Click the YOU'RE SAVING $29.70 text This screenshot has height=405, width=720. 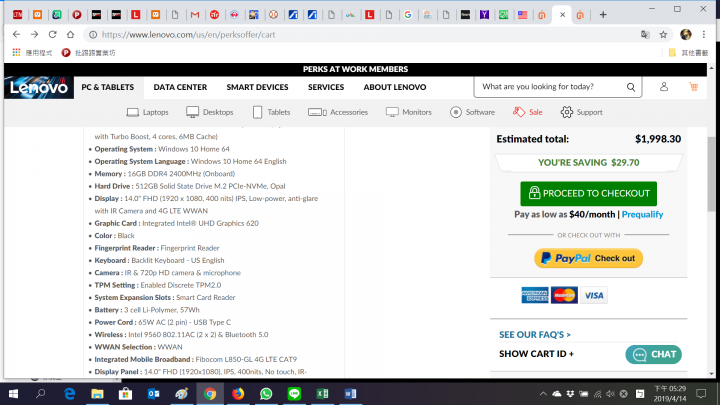point(588,163)
